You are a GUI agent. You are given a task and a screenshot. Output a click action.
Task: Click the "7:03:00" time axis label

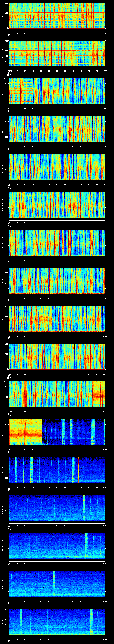(9, 109)
